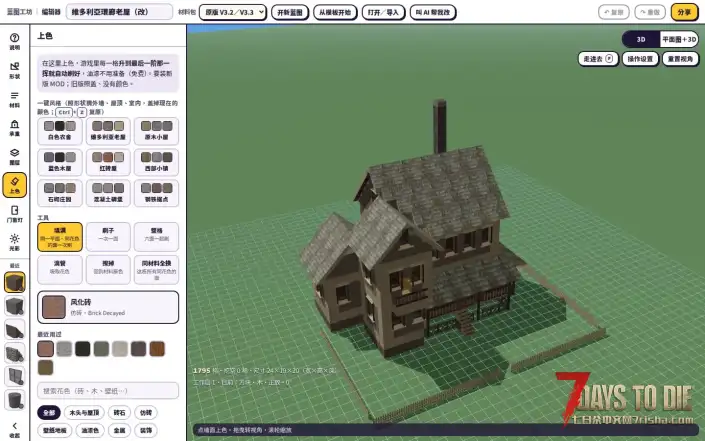Apply the 维多利亚老屋 style preset
This screenshot has width=705, height=441.
pyautogui.click(x=108, y=131)
